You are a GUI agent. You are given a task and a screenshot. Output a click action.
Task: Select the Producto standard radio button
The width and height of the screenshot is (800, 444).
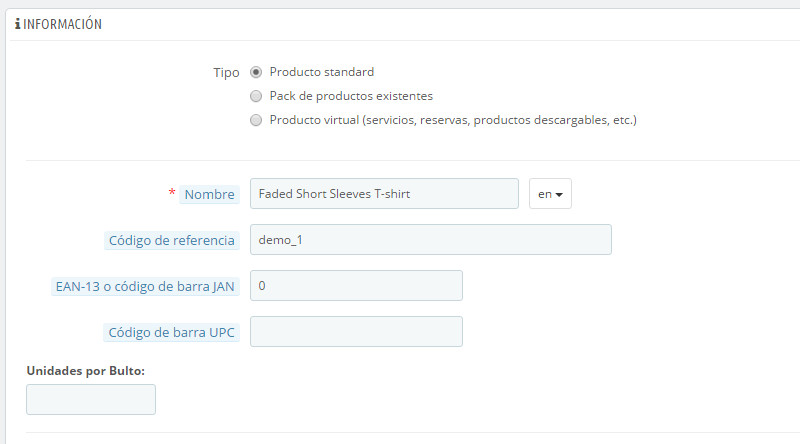(x=257, y=72)
